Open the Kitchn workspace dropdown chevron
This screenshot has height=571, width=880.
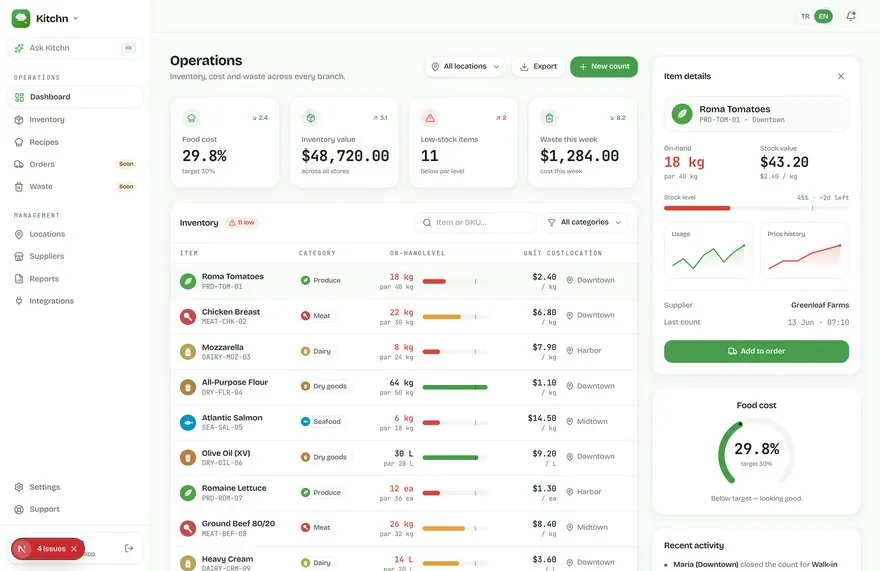click(x=76, y=19)
